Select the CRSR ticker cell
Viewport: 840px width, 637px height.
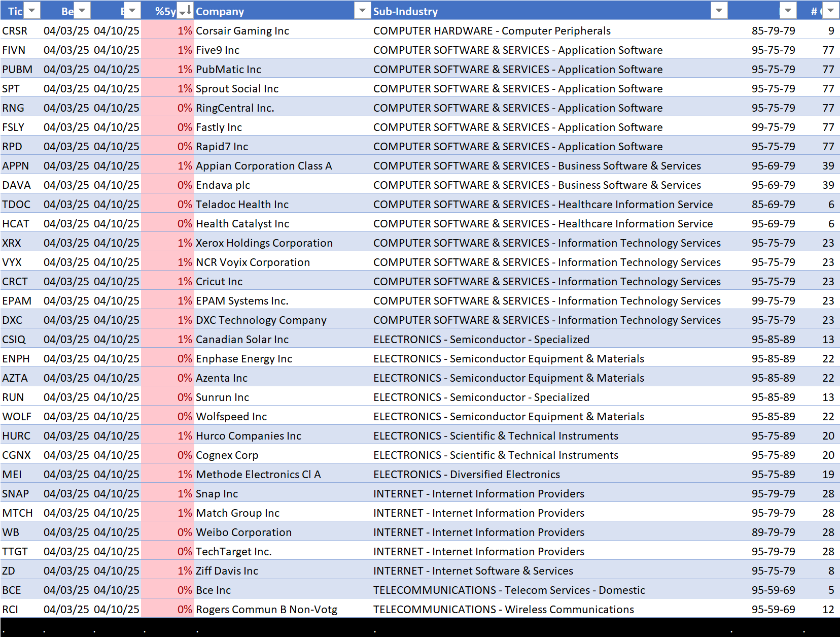coord(21,31)
